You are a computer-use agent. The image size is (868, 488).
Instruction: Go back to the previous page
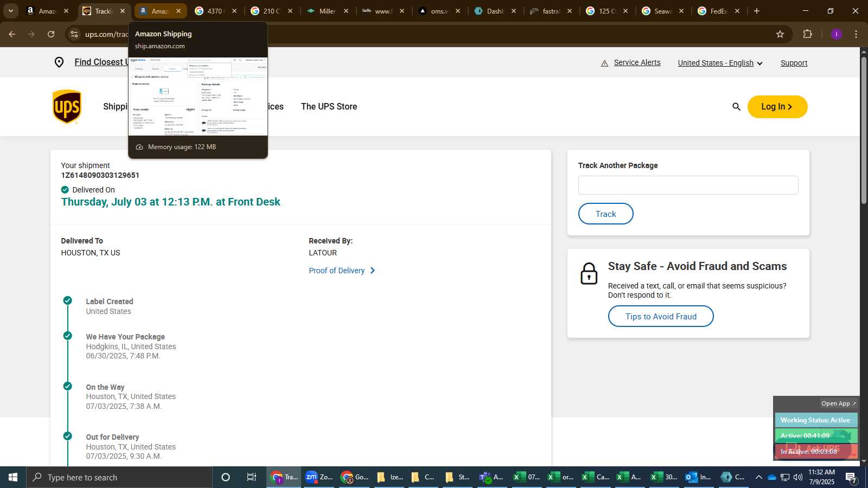tap(12, 34)
